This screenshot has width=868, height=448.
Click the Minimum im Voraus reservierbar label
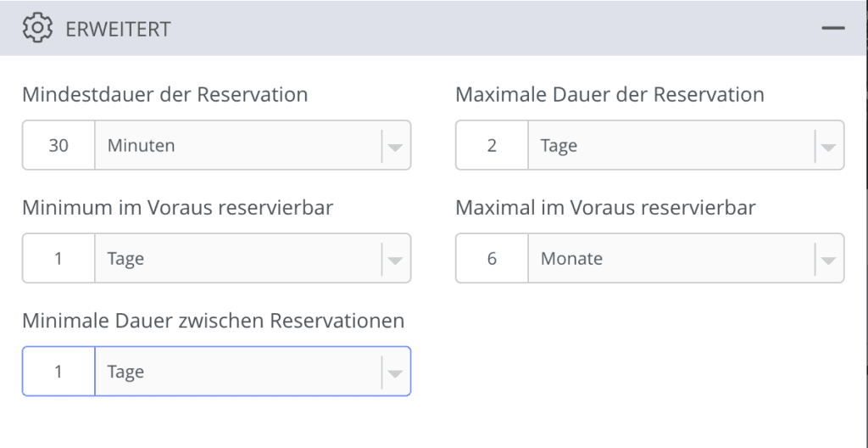click(x=178, y=207)
